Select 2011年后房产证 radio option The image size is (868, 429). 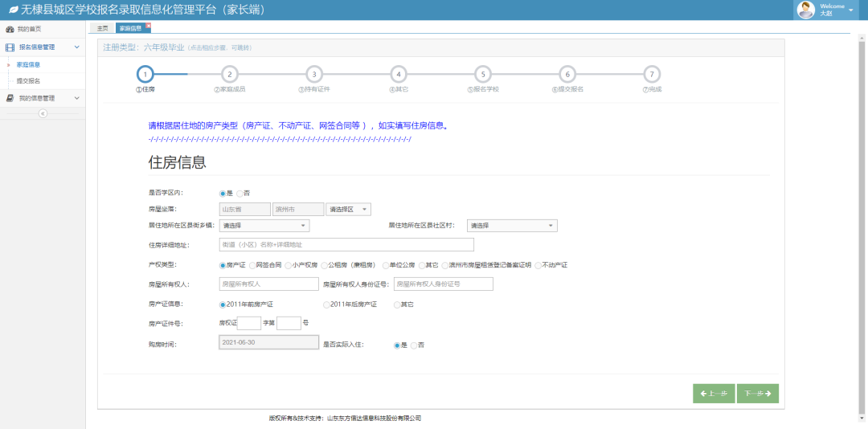tap(326, 305)
